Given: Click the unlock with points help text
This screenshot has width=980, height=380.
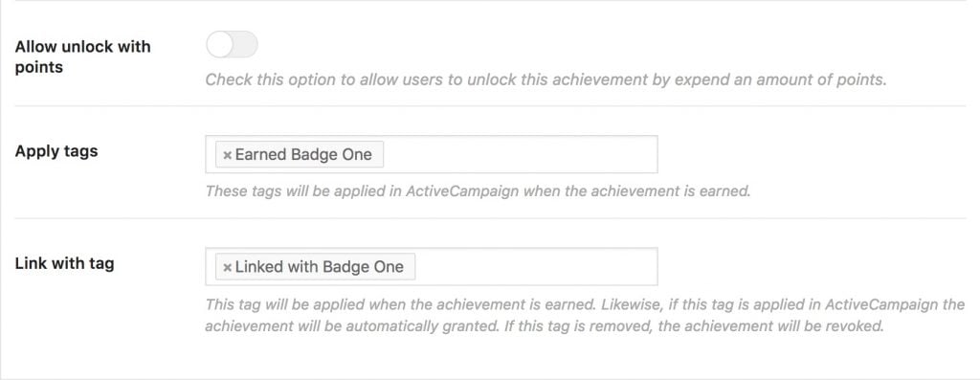Looking at the screenshot, I should (x=546, y=80).
